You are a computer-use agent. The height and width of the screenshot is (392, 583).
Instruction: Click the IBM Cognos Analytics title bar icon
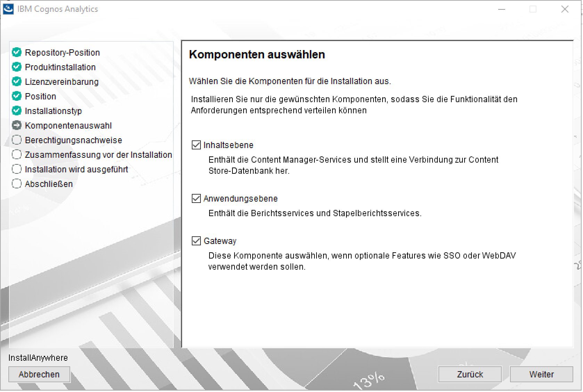(8, 9)
